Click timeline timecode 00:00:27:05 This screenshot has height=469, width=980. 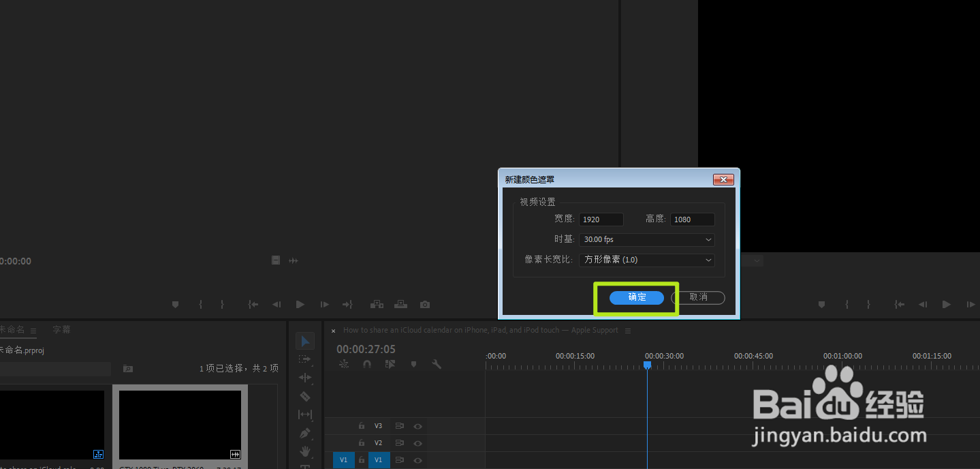click(366, 349)
